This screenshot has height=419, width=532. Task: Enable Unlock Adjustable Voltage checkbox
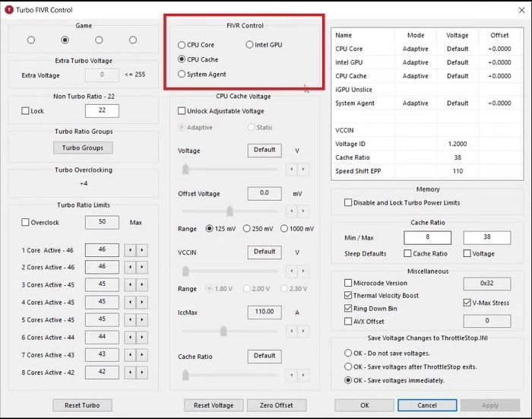182,111
